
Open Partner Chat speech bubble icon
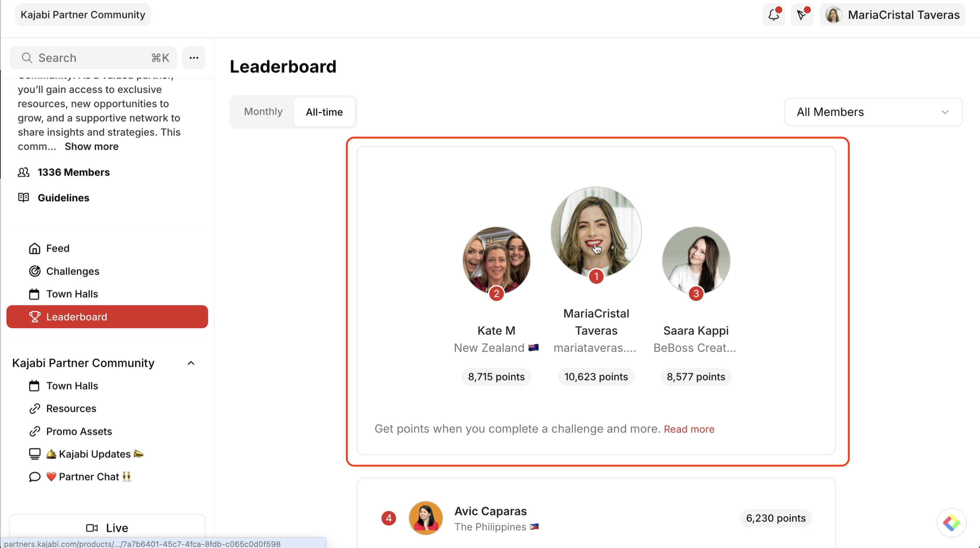pyautogui.click(x=35, y=476)
